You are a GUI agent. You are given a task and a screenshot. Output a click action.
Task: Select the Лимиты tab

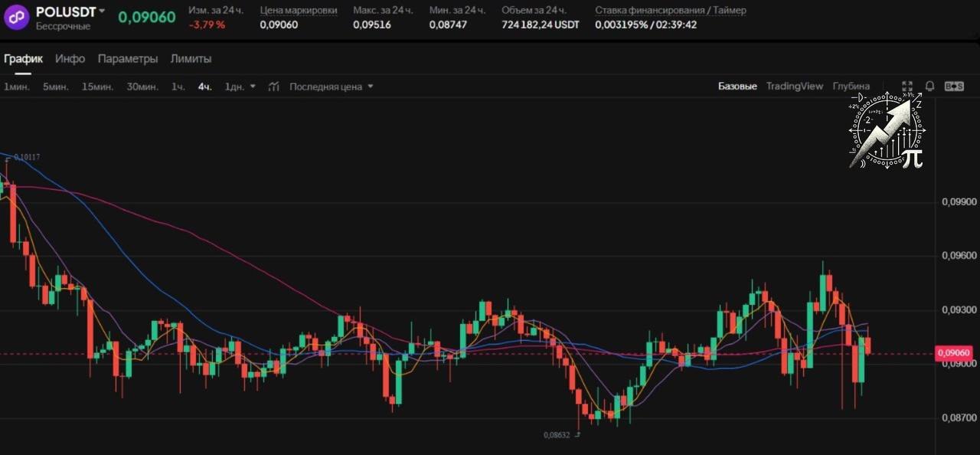pos(191,59)
